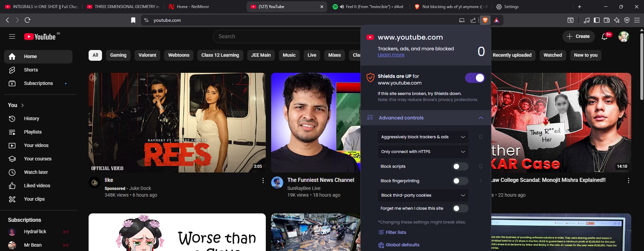Bookmark this page with bookmark icon
Screen dimensions: 644x251
point(133,20)
